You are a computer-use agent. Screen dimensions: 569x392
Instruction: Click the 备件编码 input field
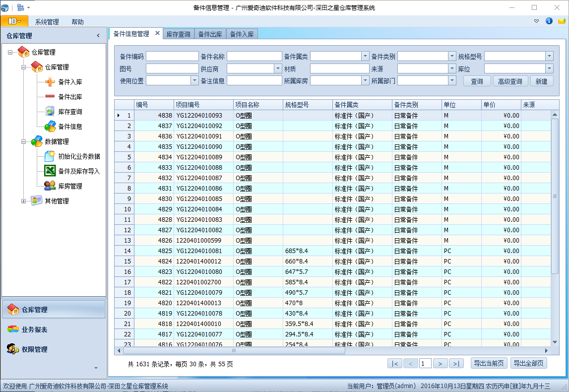(172, 56)
